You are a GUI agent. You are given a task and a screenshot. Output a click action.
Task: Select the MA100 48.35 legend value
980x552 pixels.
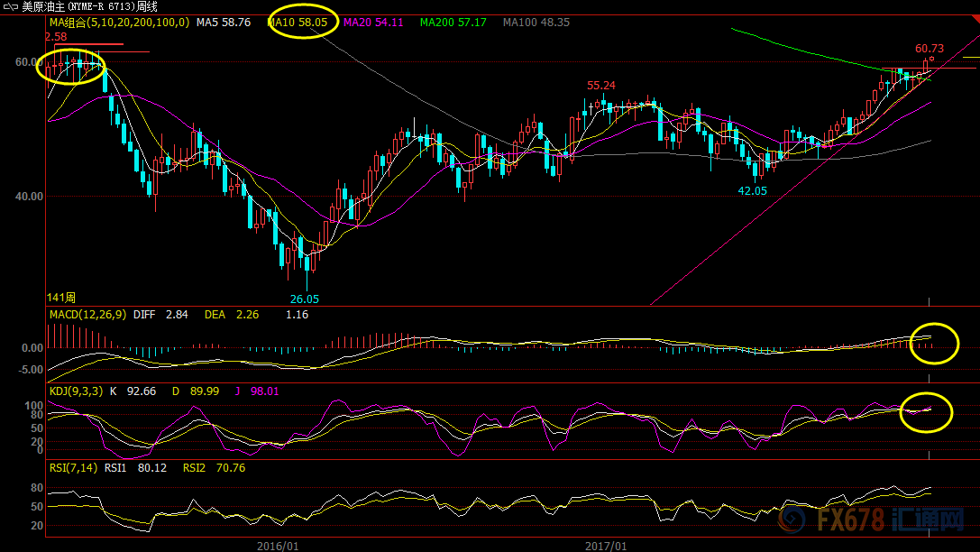coord(536,22)
